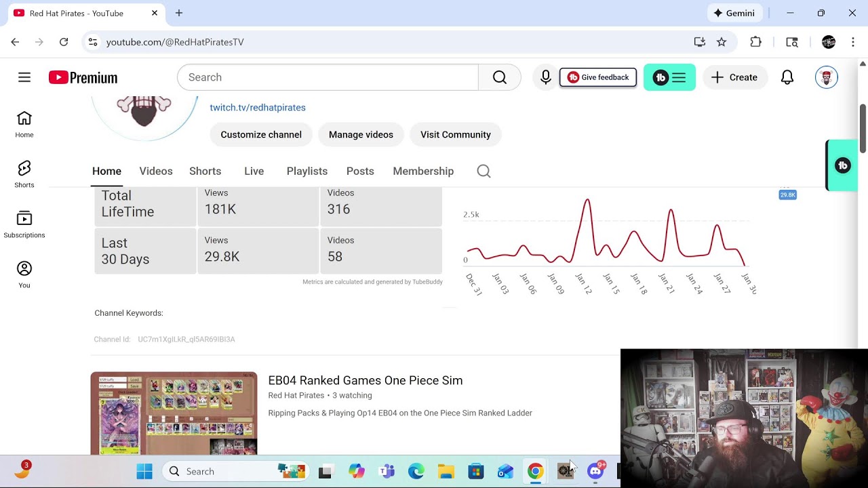Switch to the channel Shorts tab
Viewport: 868px width, 488px height.
click(x=205, y=171)
